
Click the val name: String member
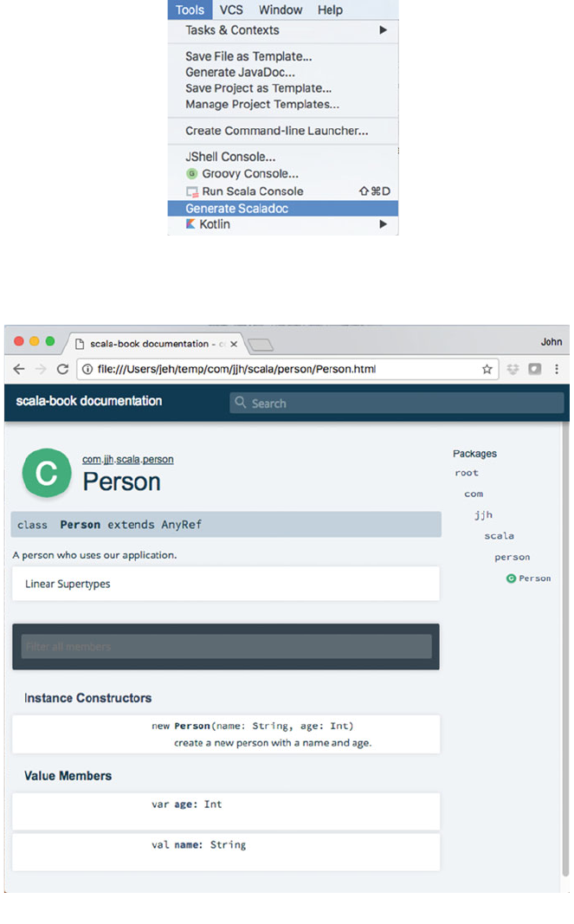pyautogui.click(x=198, y=845)
